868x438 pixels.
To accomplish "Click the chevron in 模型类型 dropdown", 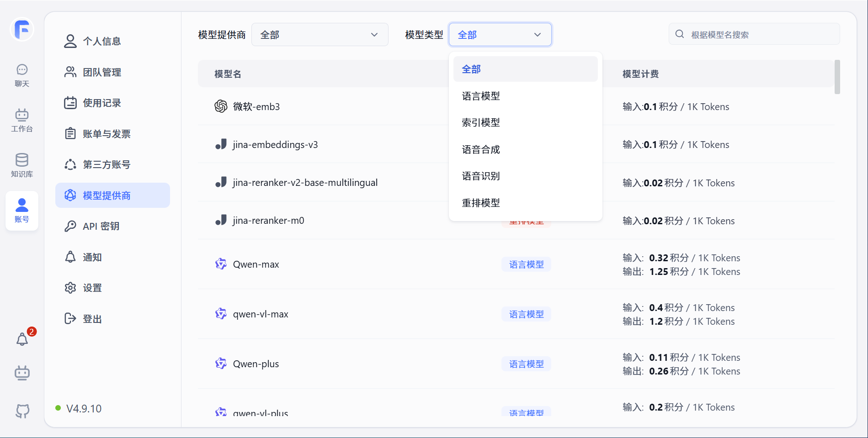I will 538,35.
